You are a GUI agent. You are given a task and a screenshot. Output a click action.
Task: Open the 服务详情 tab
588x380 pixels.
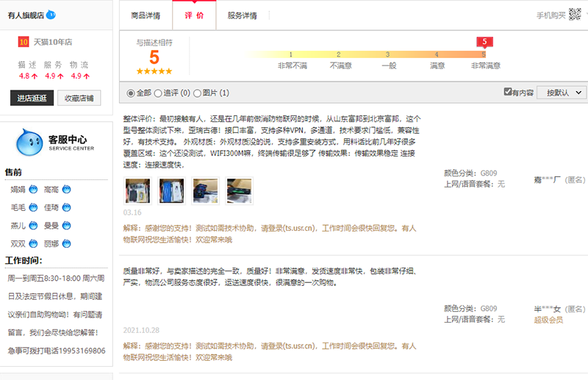tap(242, 15)
